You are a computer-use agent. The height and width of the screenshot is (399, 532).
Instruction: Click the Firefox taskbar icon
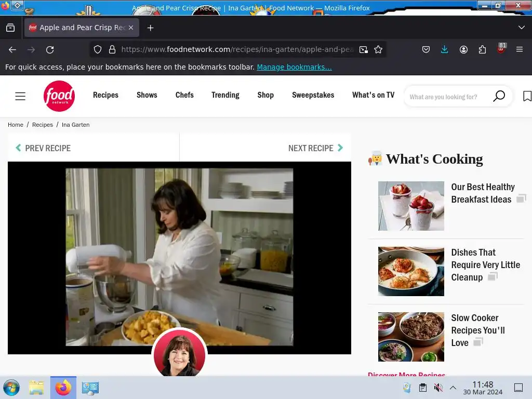point(63,388)
